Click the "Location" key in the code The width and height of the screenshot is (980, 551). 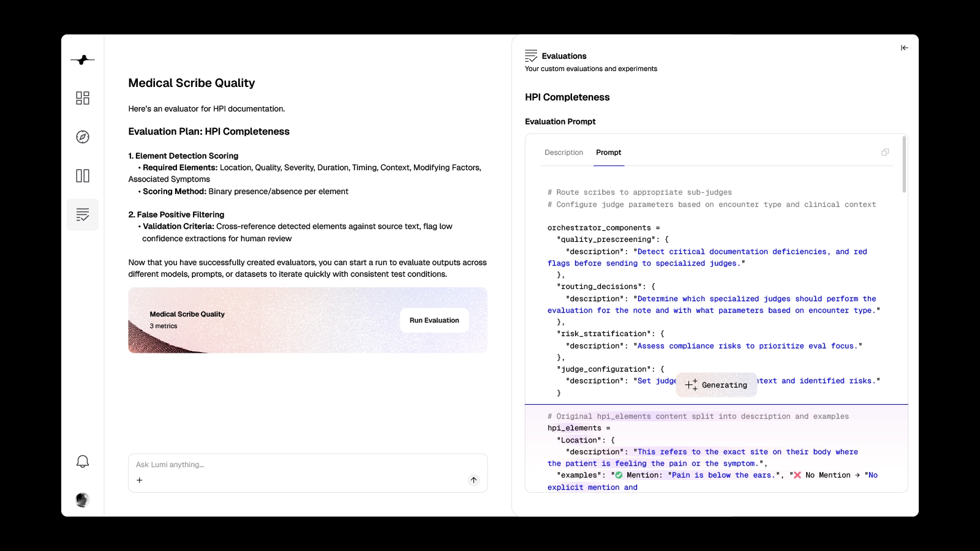(x=579, y=440)
